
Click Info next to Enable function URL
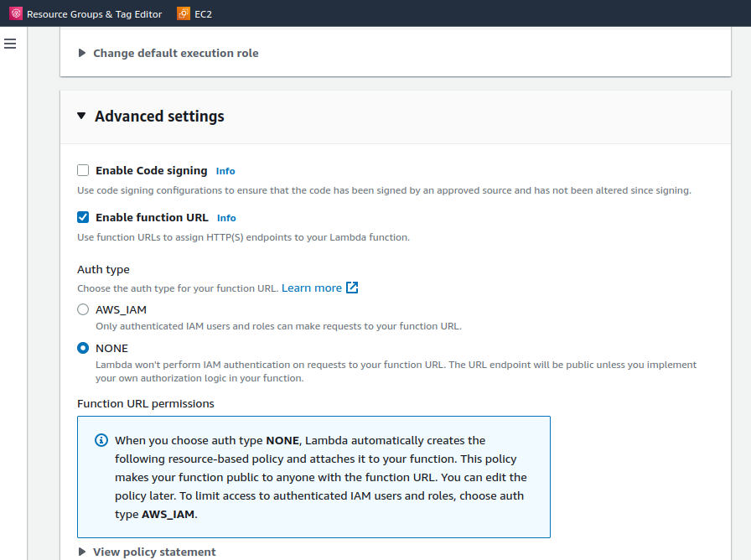226,217
